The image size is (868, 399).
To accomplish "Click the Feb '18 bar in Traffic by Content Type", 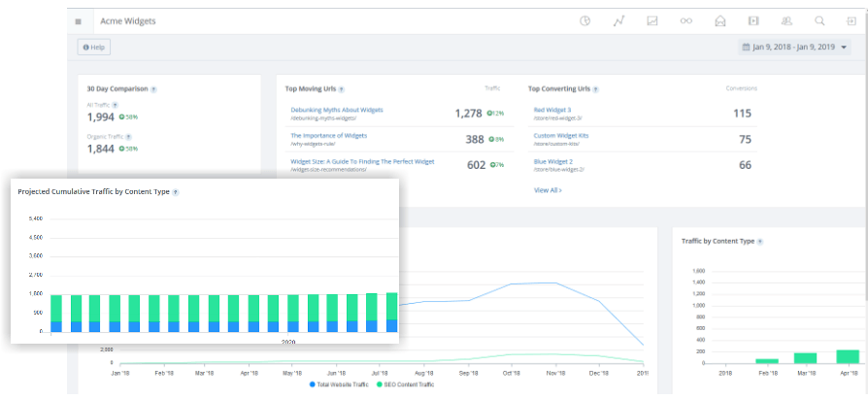I will [767, 361].
